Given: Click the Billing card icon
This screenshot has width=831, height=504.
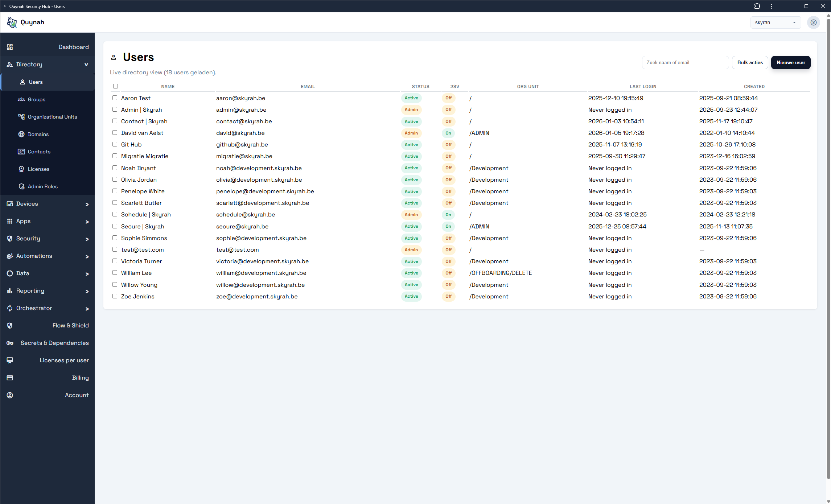Looking at the screenshot, I should tap(10, 378).
